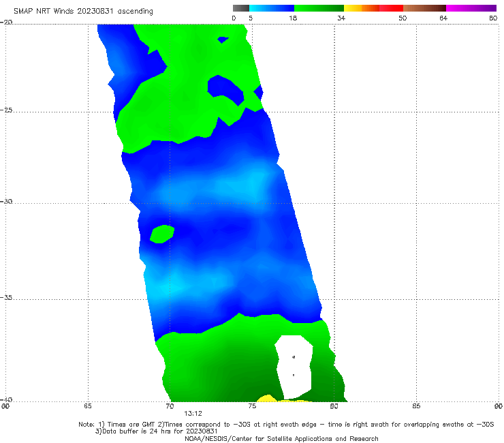Screen dimensions: 504x443
Task: Click the longitude label '65'
Action: coord(88,406)
